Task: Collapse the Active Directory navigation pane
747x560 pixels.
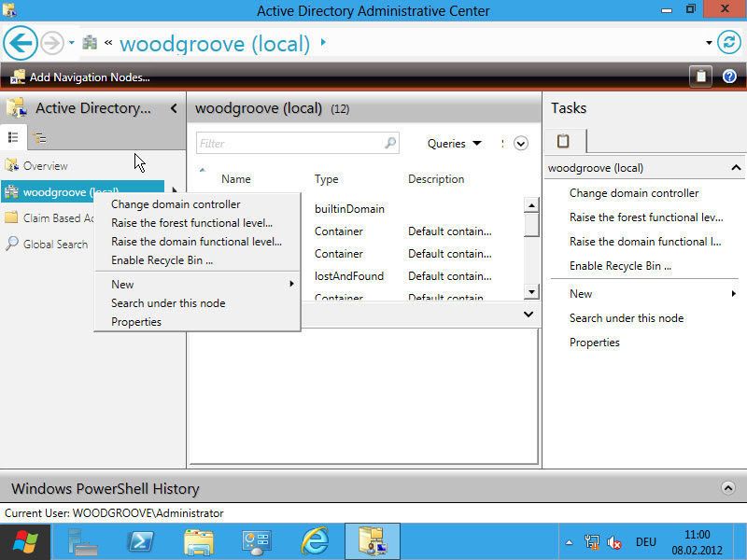Action: click(x=174, y=108)
